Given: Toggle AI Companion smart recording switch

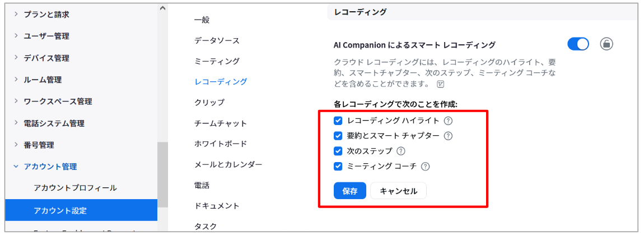Looking at the screenshot, I should click(578, 44).
